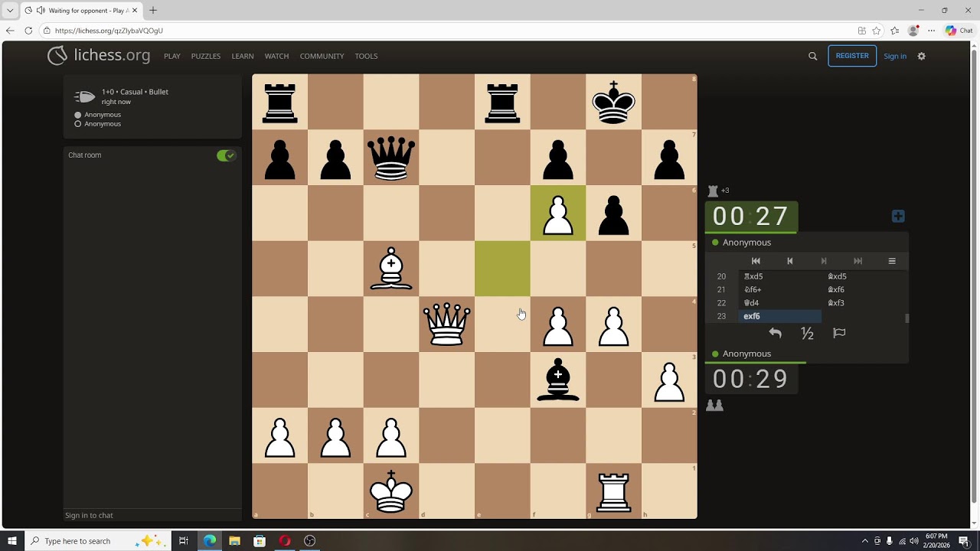Select the white pawn on f6
The image size is (980, 551).
[x=558, y=214]
